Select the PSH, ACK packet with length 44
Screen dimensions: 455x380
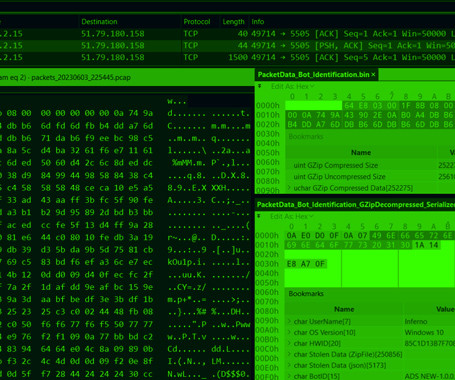coord(227,45)
